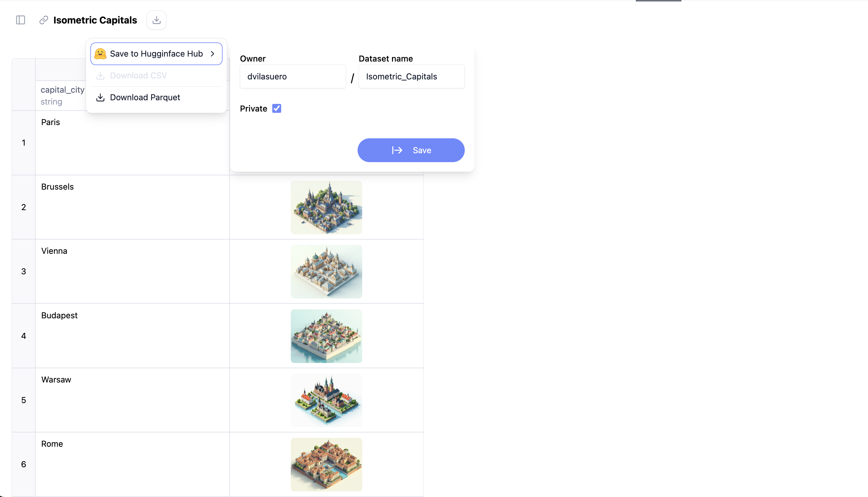
Task: Click the link icon beside Isometric Capitals
Action: 44,20
